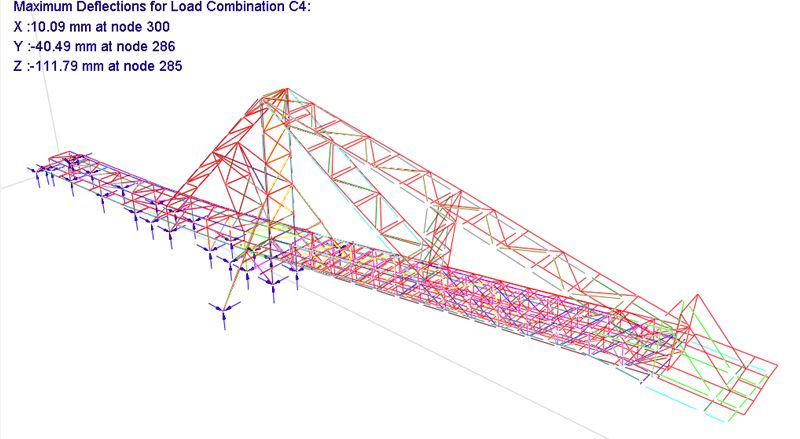The width and height of the screenshot is (800, 439).
Task: Select the isolated lowest blue support symbol
Action: (x=222, y=312)
